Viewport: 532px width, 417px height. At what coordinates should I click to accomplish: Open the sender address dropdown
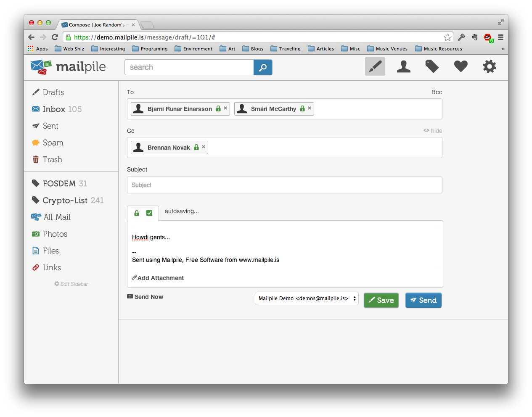307,298
